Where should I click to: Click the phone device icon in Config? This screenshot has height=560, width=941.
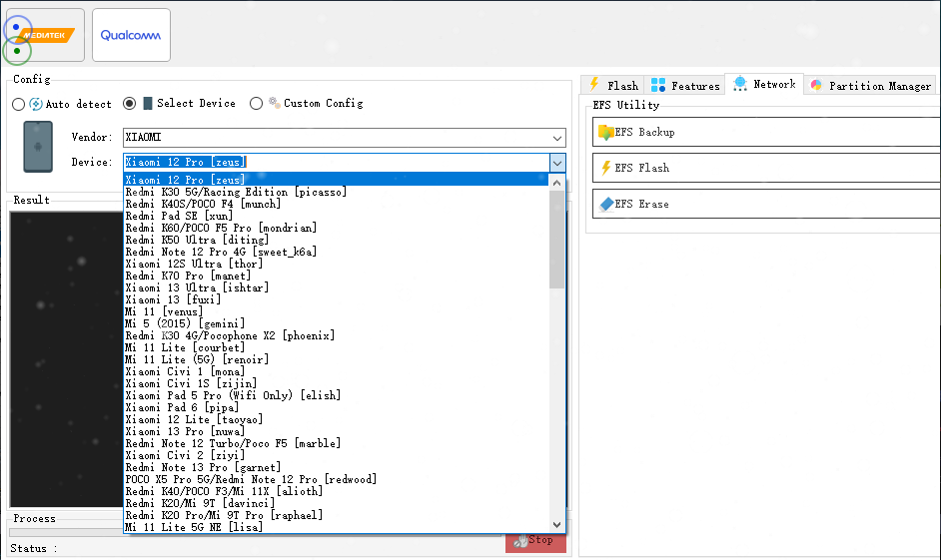tap(38, 147)
